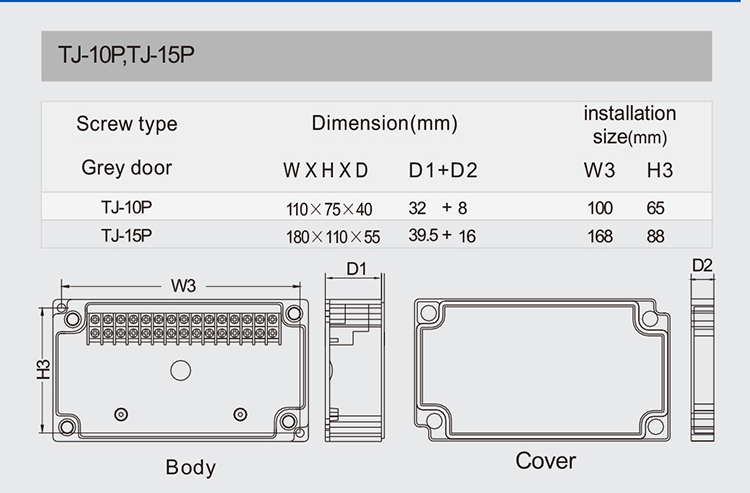Click the 180×110×55 dimension cell

pos(331,237)
